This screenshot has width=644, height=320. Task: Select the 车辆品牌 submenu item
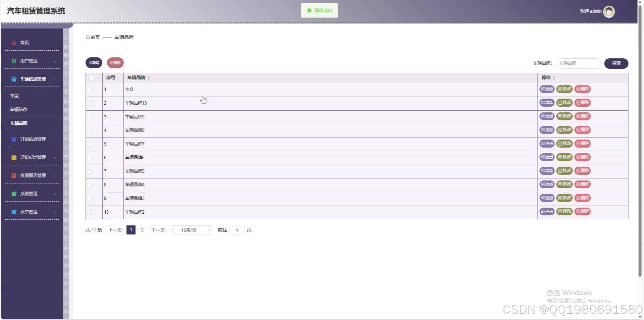(x=32, y=123)
